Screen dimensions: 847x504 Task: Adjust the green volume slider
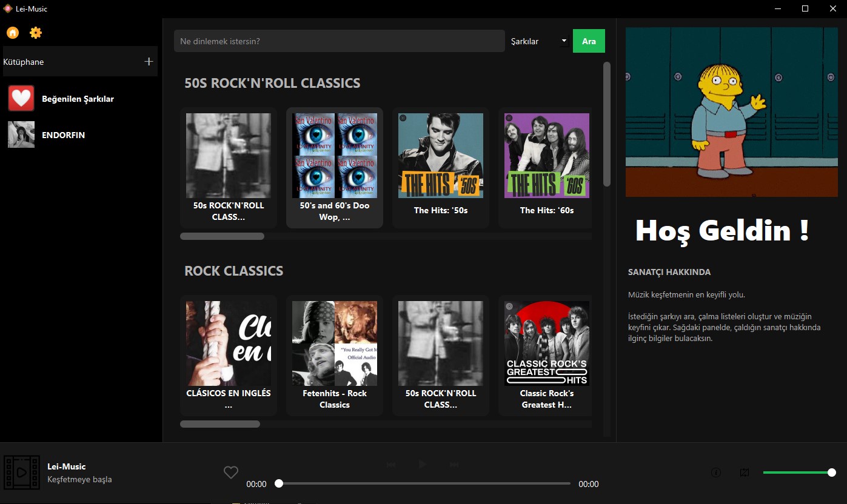click(799, 472)
